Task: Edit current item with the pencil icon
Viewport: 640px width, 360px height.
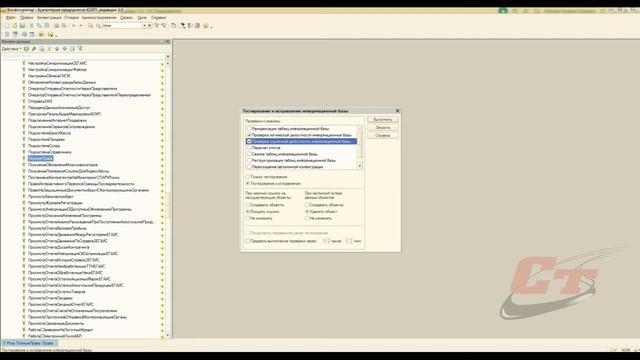Action: (34, 49)
